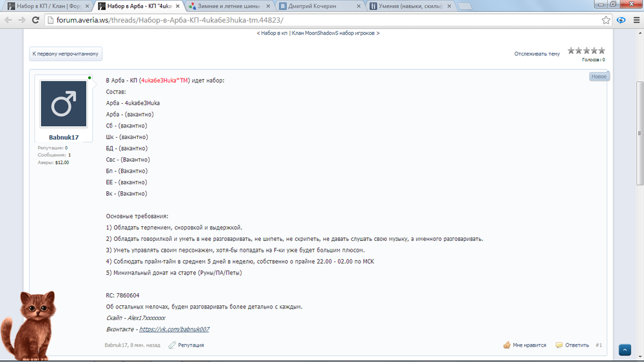Click the bookmark star in address bar
The width and height of the screenshot is (644, 362).
tap(606, 20)
